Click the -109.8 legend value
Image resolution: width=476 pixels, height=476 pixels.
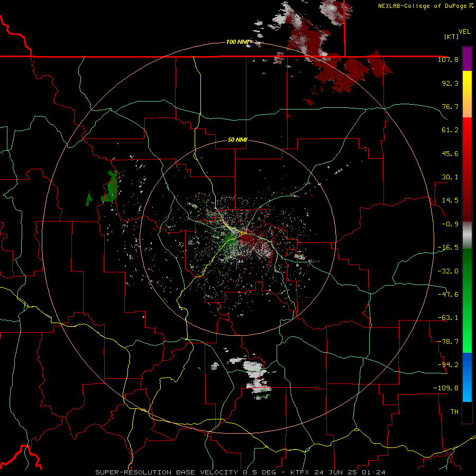pyautogui.click(x=446, y=388)
